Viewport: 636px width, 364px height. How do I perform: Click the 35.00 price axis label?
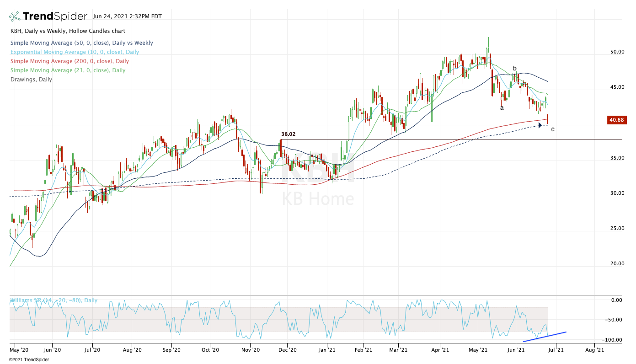pos(618,158)
